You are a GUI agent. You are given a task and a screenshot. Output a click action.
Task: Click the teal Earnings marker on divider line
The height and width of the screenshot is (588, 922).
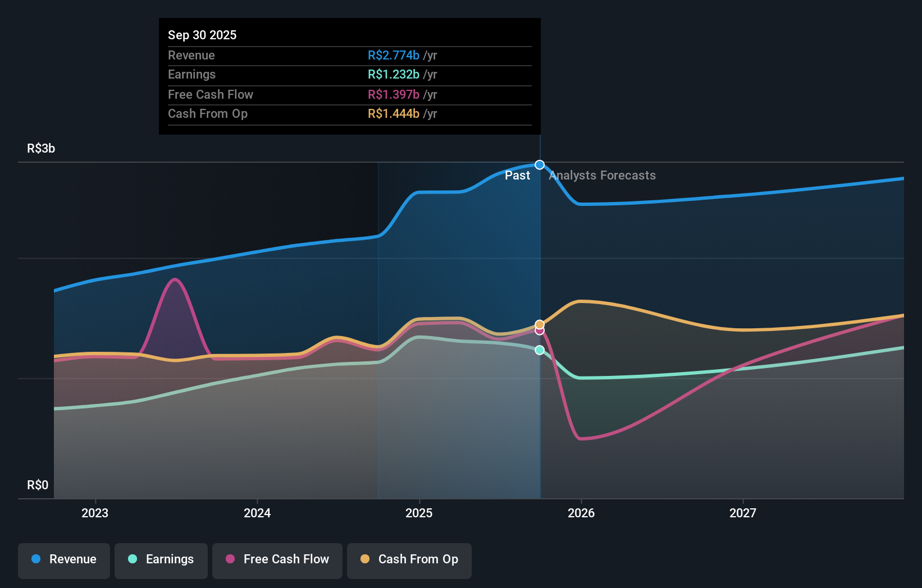(540, 350)
